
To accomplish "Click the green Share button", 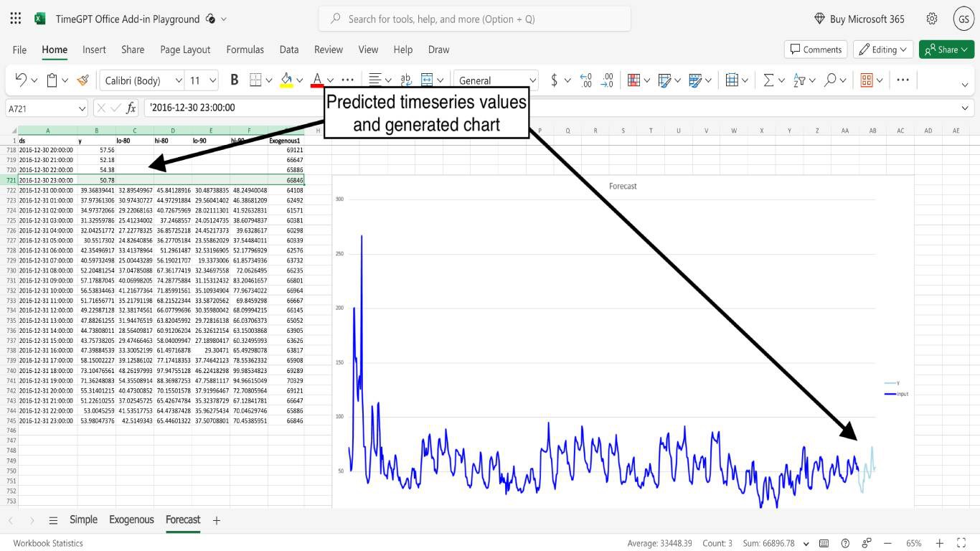I will coord(946,50).
